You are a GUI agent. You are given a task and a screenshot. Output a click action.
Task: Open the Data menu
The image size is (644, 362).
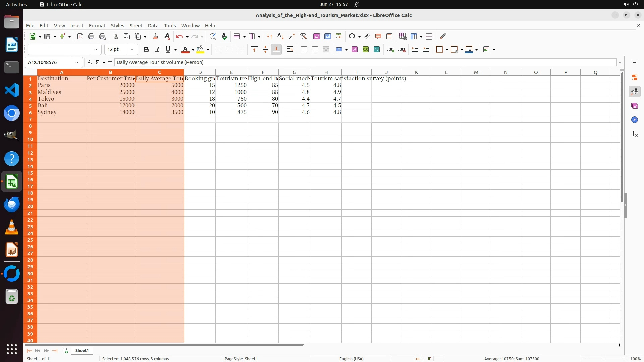pos(153,26)
